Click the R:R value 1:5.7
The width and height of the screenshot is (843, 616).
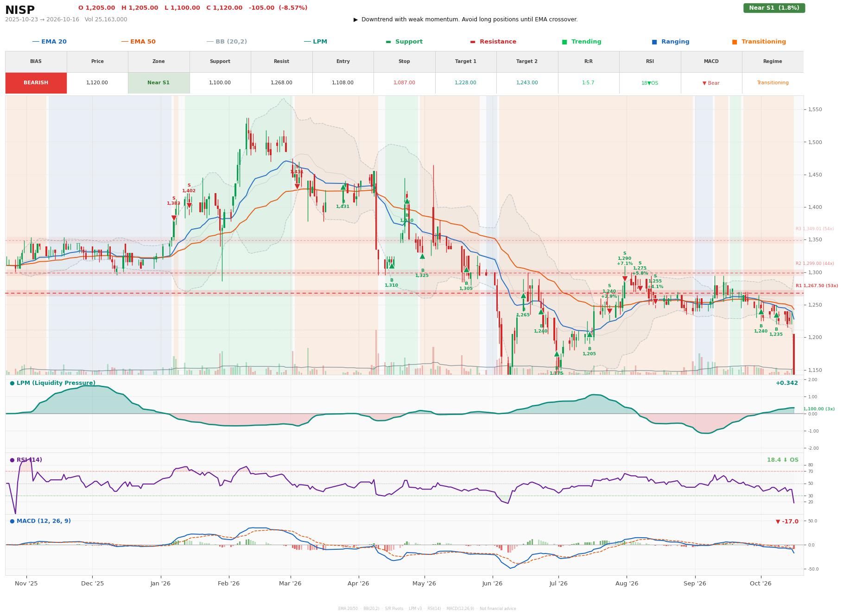[588, 83]
